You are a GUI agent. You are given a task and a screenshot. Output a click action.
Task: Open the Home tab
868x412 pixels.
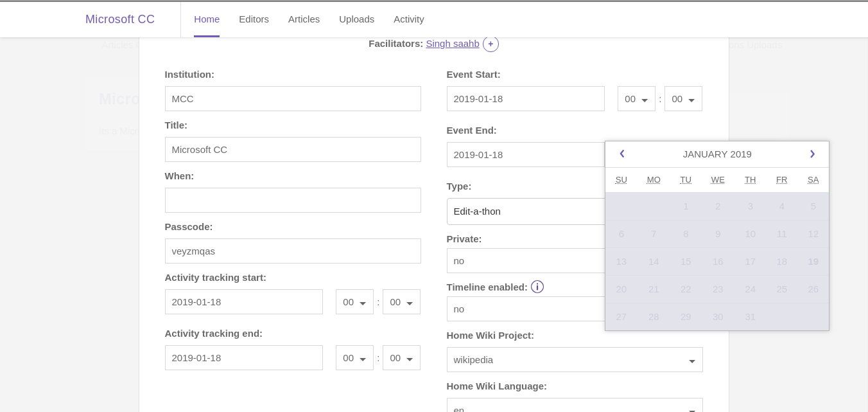pos(207,19)
